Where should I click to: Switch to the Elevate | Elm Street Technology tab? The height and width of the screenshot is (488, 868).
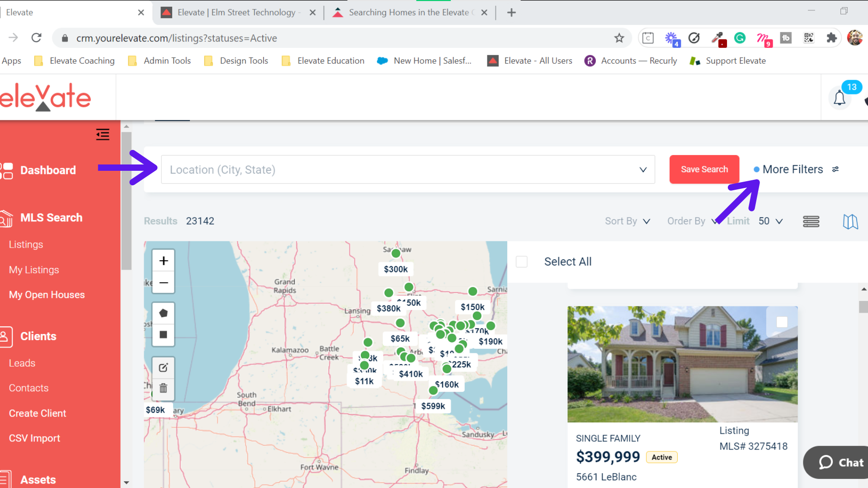pos(237,13)
